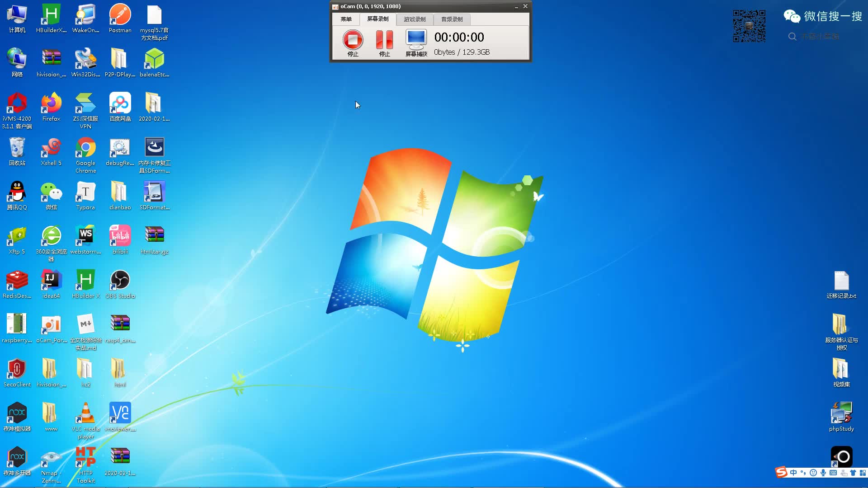Select the rasp4_cen... archive

click(x=120, y=329)
